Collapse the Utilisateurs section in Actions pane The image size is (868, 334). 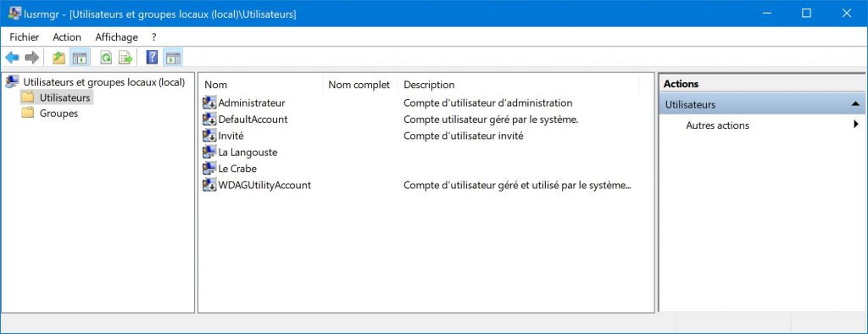855,104
